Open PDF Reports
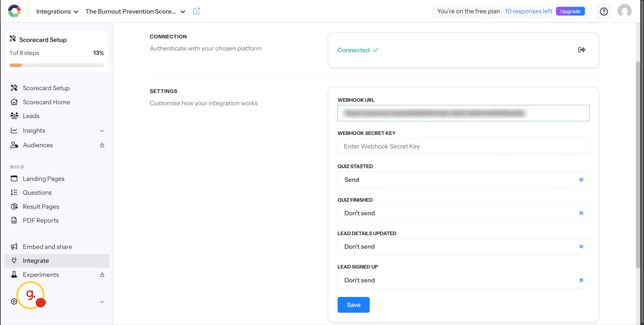This screenshot has height=325, width=644. point(57,220)
